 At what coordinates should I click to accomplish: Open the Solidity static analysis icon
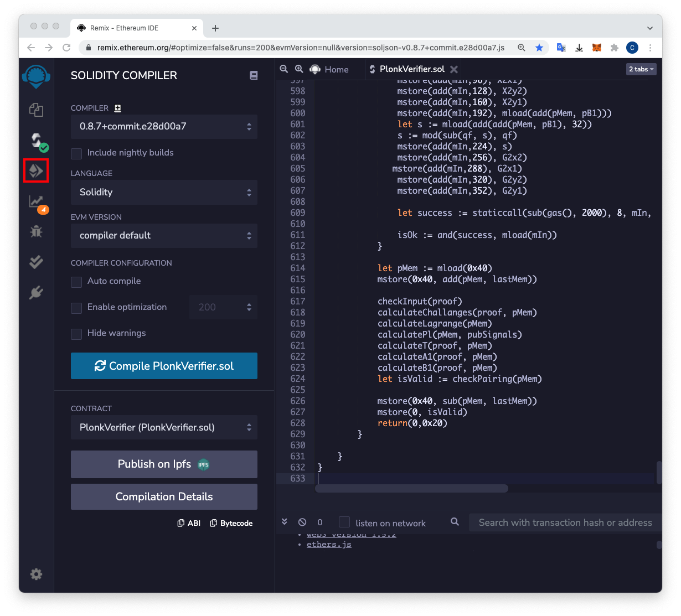(37, 203)
